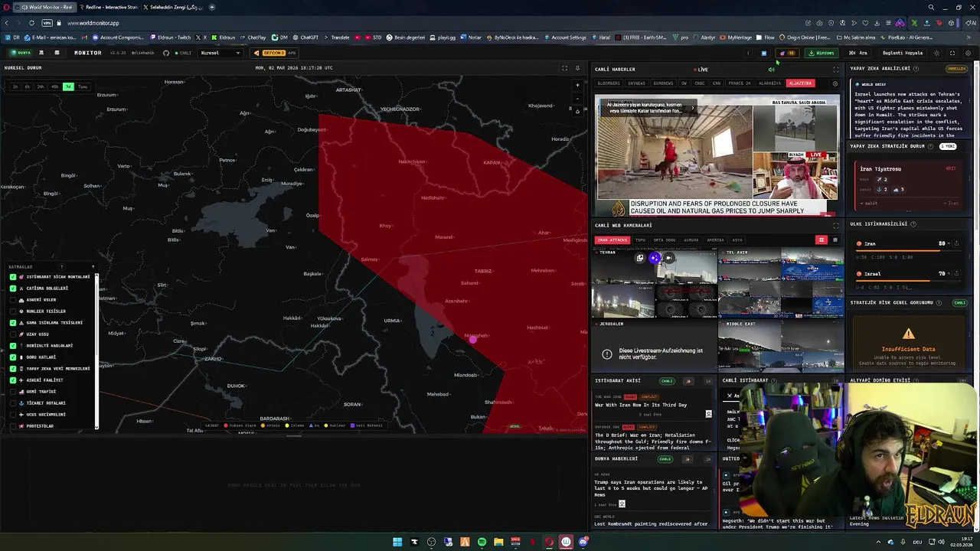
Task: Toggle the light/dark theme sun icon
Action: [936, 53]
